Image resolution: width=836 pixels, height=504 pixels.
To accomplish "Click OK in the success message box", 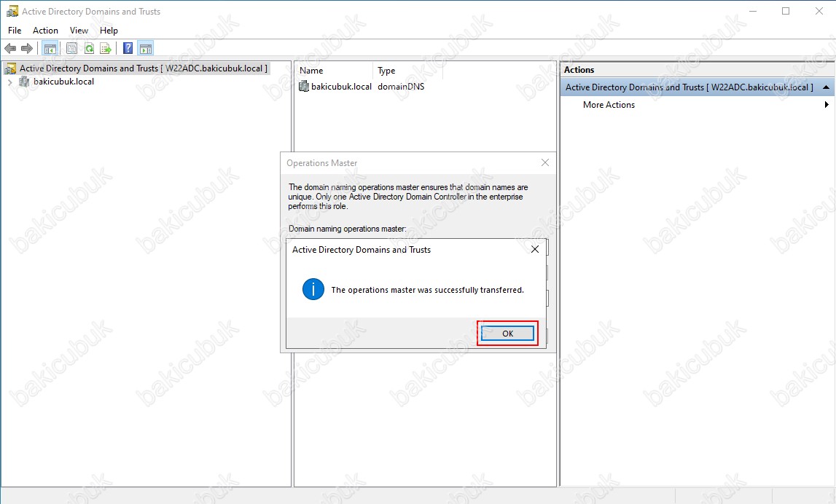I will (x=507, y=334).
